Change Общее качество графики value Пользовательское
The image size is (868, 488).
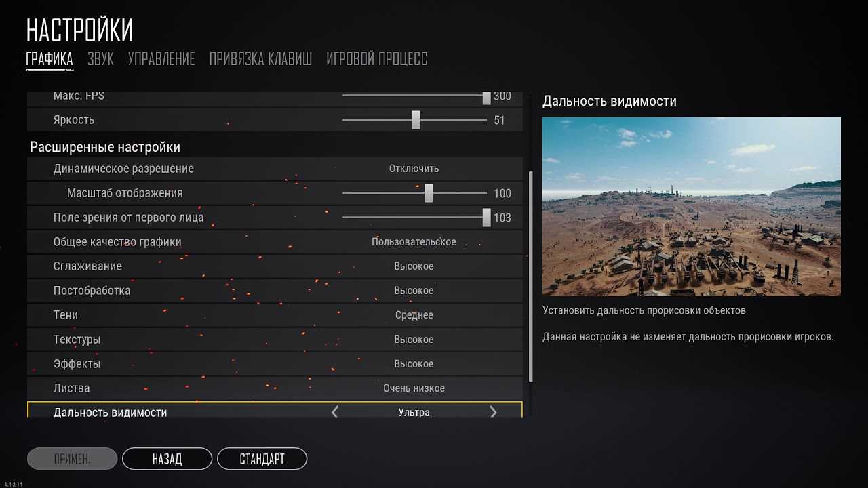414,242
